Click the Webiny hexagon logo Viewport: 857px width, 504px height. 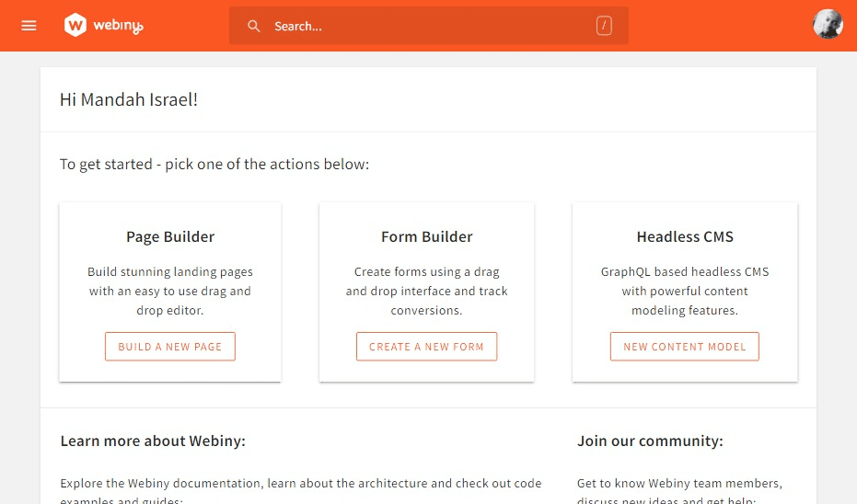75,26
